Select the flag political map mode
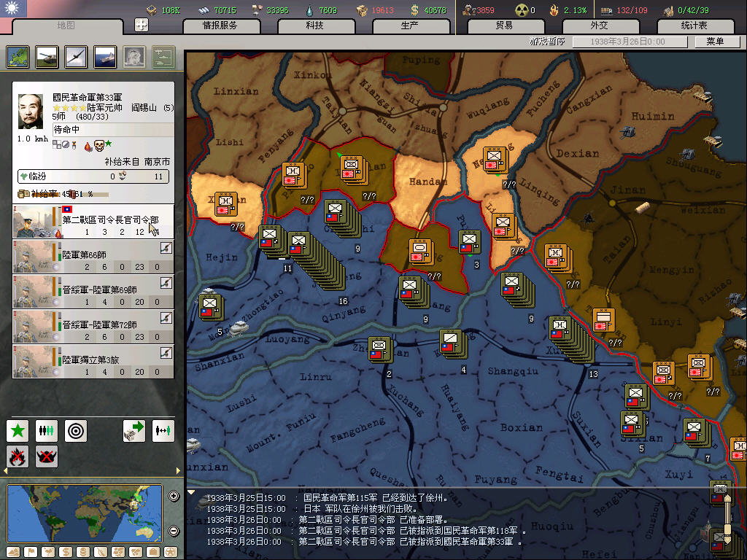 [31, 553]
